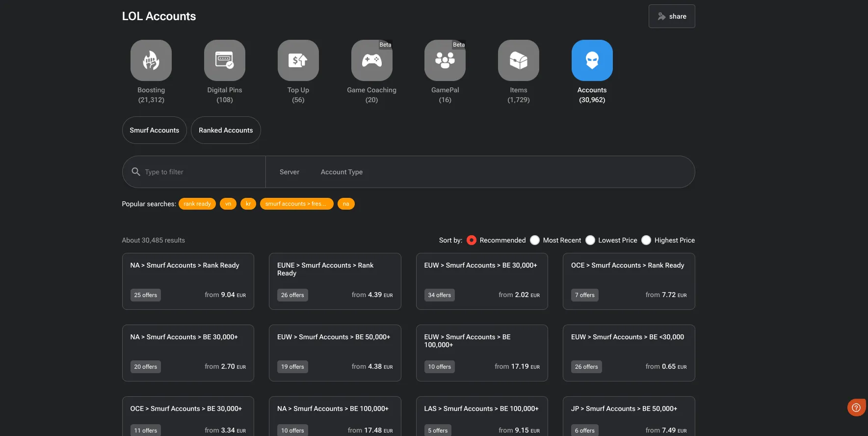Open OCE Smurf Accounts BE 30,000+ card
This screenshot has height=436, width=868.
pyautogui.click(x=188, y=416)
